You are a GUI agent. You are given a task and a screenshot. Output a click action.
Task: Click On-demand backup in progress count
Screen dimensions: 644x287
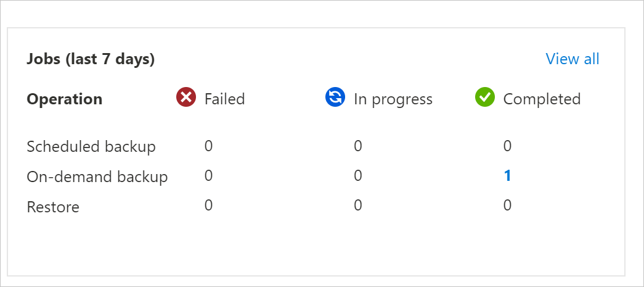pos(358,176)
